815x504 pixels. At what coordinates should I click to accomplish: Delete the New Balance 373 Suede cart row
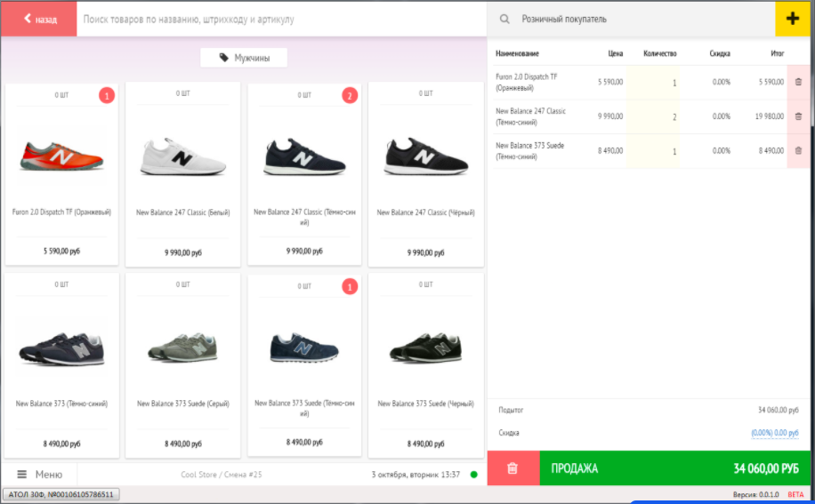pos(798,150)
